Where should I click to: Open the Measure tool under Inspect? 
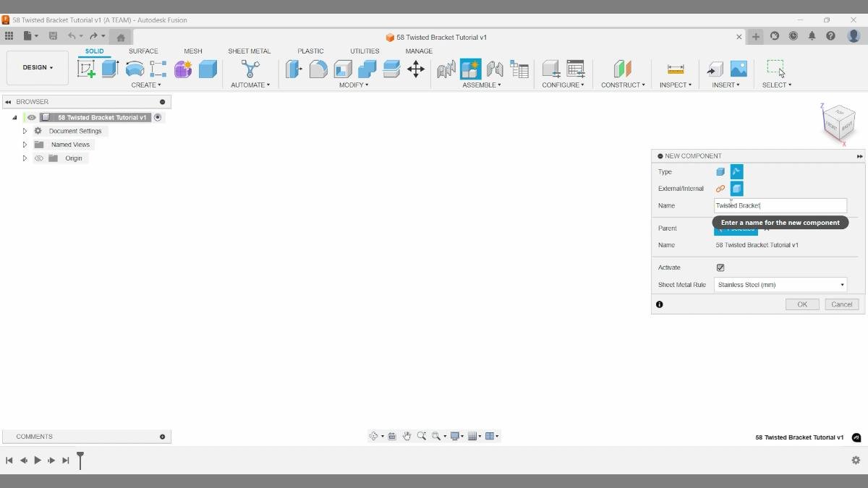pos(675,69)
